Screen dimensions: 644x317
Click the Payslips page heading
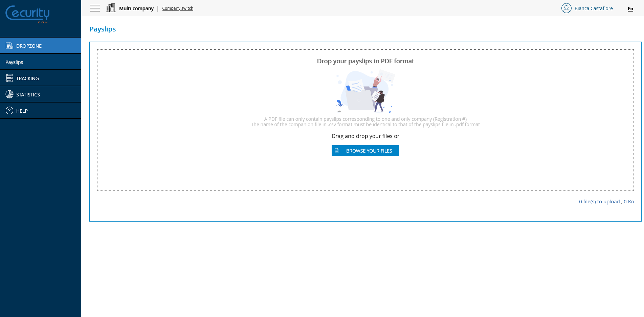(102, 29)
